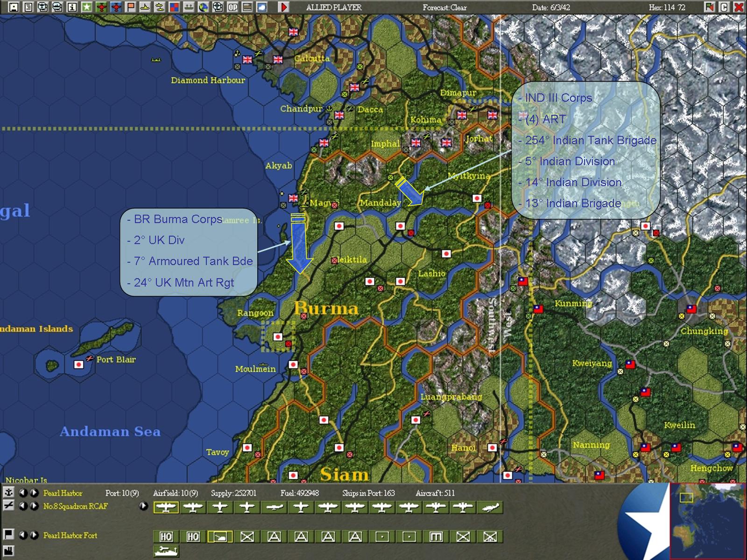Image resolution: width=747 pixels, height=560 pixels.
Task: Select the Japanese base flag at Hanoi
Action: click(x=492, y=448)
